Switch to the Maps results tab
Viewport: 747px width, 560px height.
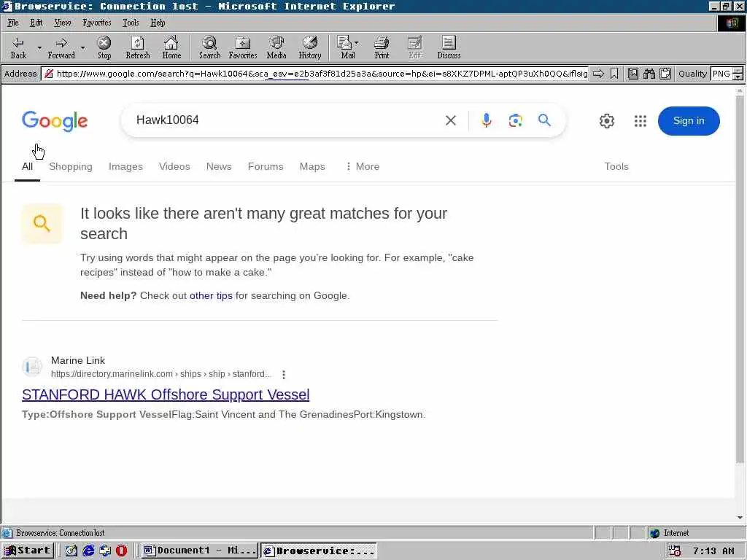click(x=312, y=167)
